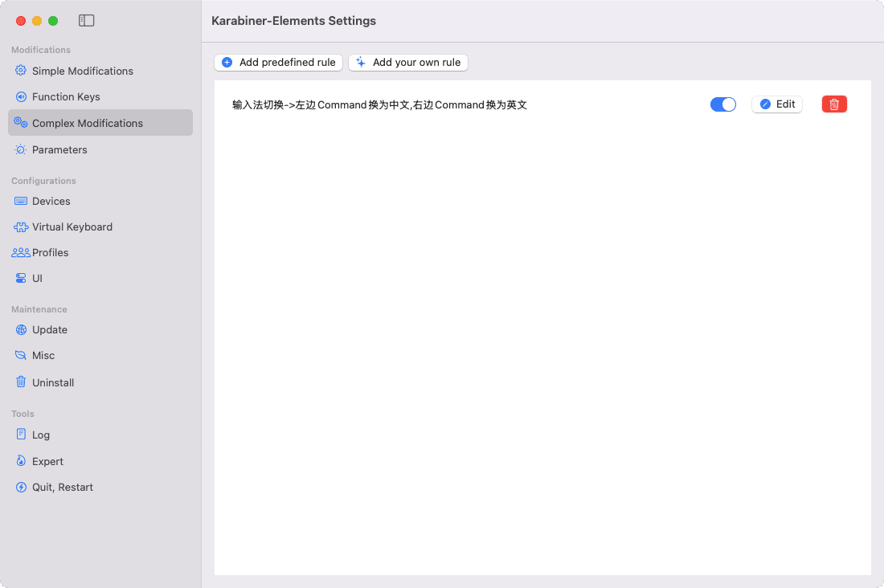Open Simple Modifications in sidebar

pos(82,71)
